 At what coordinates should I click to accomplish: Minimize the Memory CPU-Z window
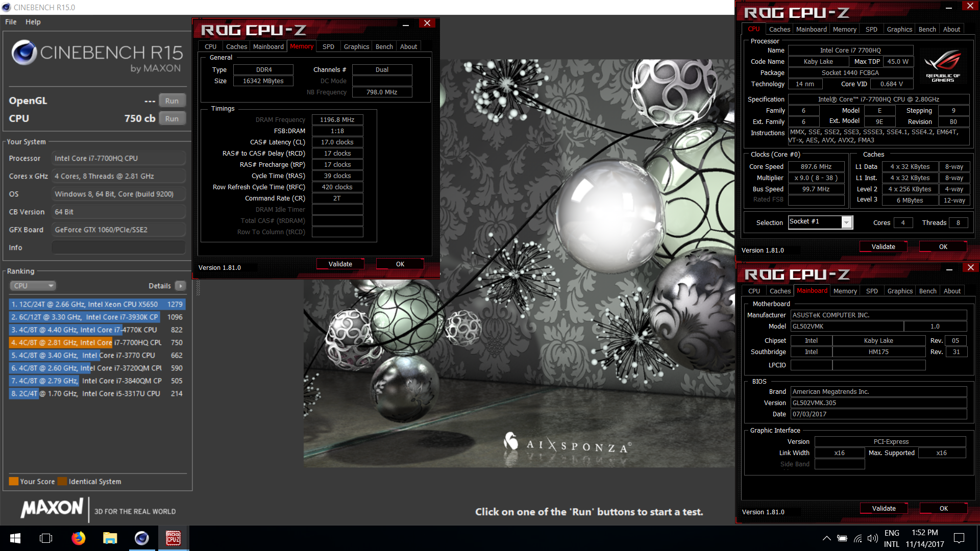click(x=405, y=24)
